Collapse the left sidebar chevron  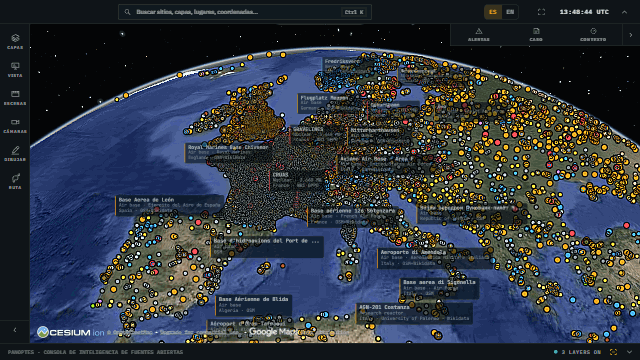(x=15, y=330)
